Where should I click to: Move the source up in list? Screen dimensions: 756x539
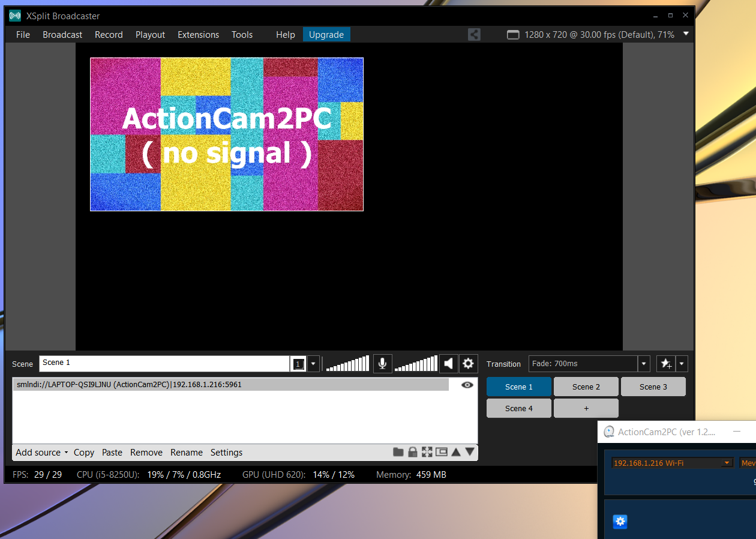click(456, 452)
